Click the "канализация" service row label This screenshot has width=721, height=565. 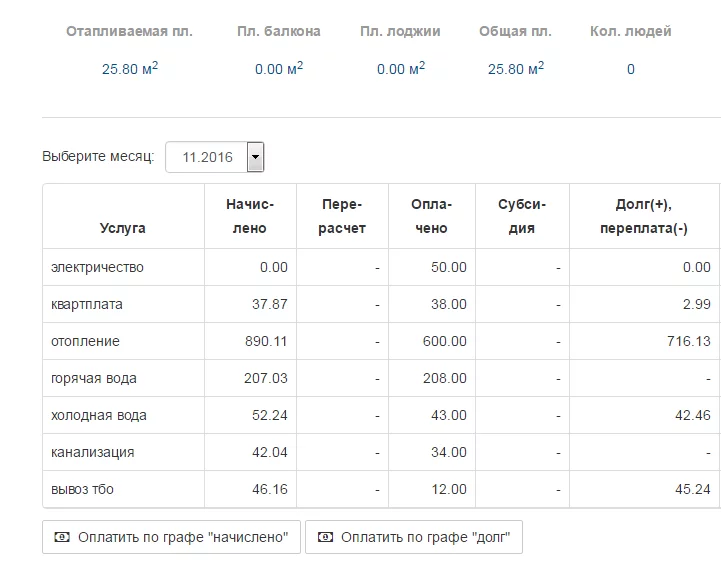[92, 452]
